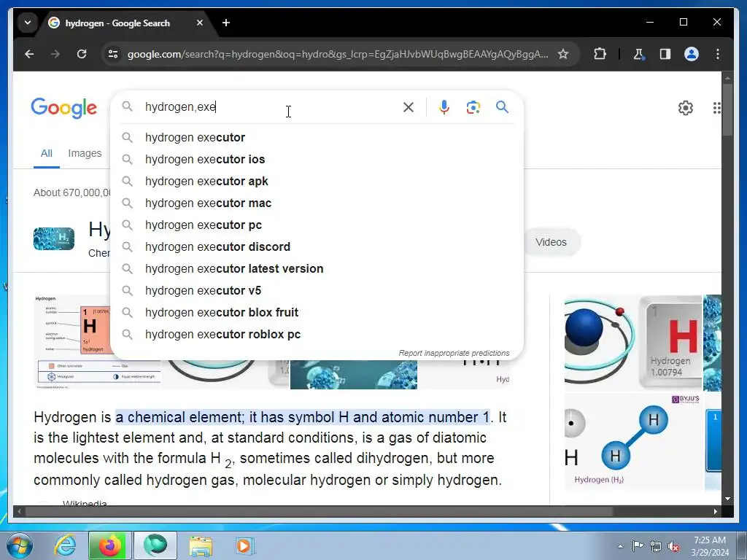Go back to the previous page
Image resolution: width=747 pixels, height=560 pixels.
[x=29, y=54]
